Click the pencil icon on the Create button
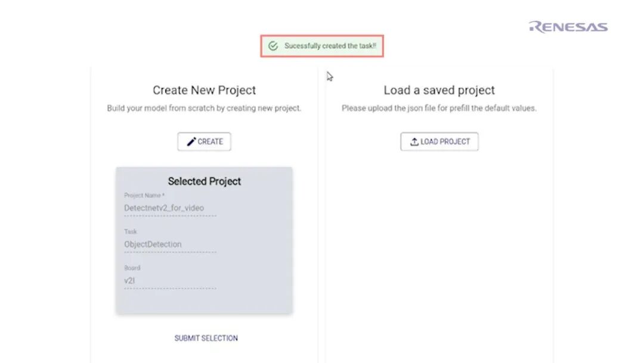This screenshot has width=644, height=363. [x=191, y=142]
